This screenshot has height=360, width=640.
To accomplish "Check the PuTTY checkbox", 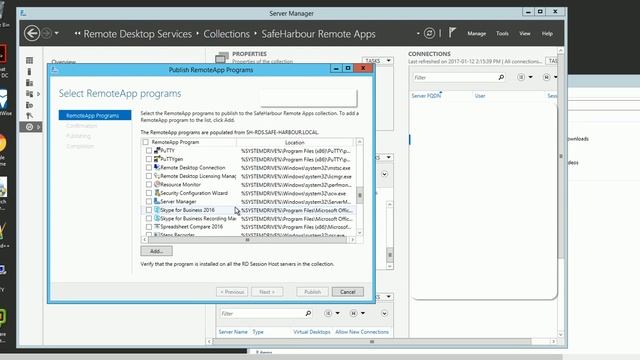I will (149, 151).
